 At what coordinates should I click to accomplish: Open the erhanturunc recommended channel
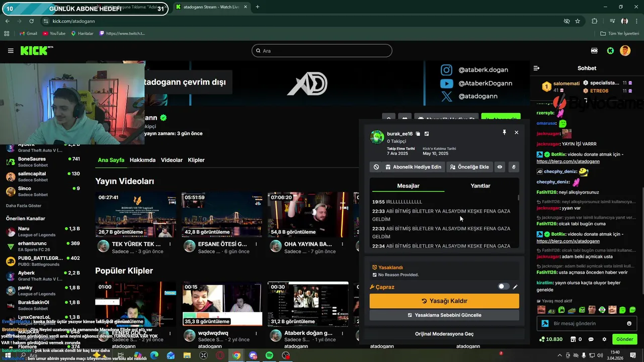[43, 246]
